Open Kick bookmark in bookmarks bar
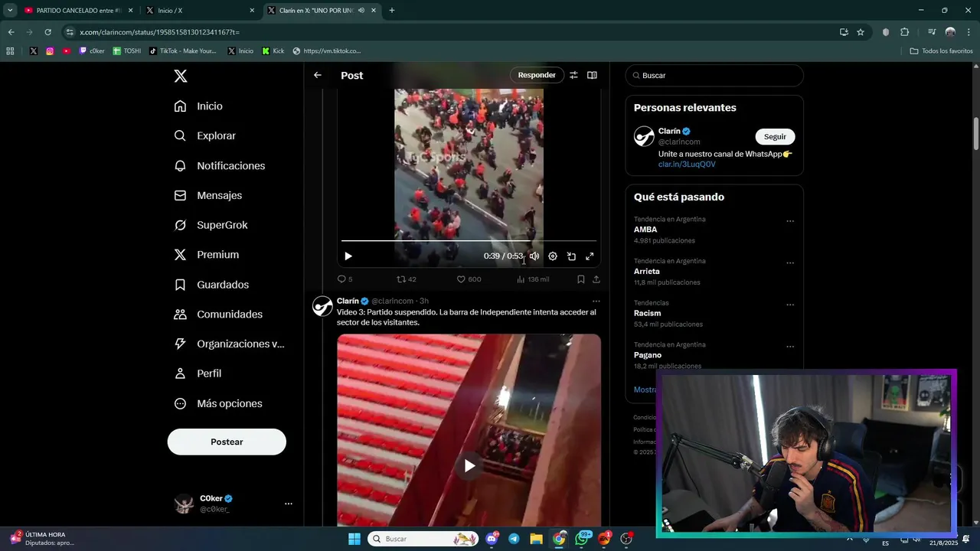The image size is (980, 551). pyautogui.click(x=273, y=51)
